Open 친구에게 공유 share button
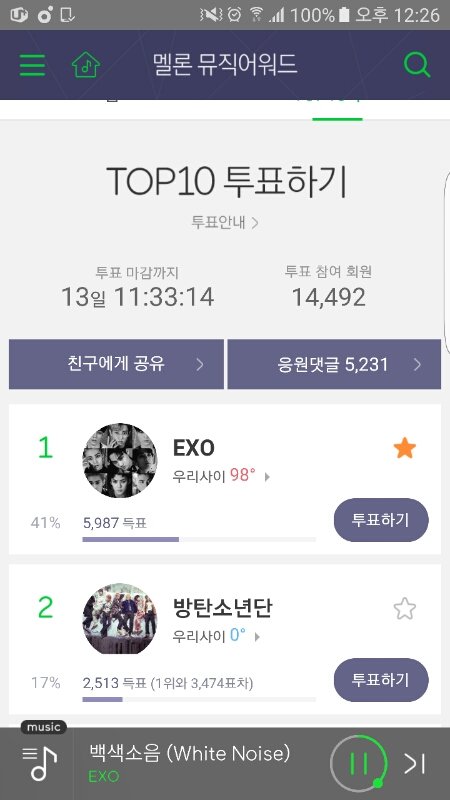 pyautogui.click(x=116, y=364)
